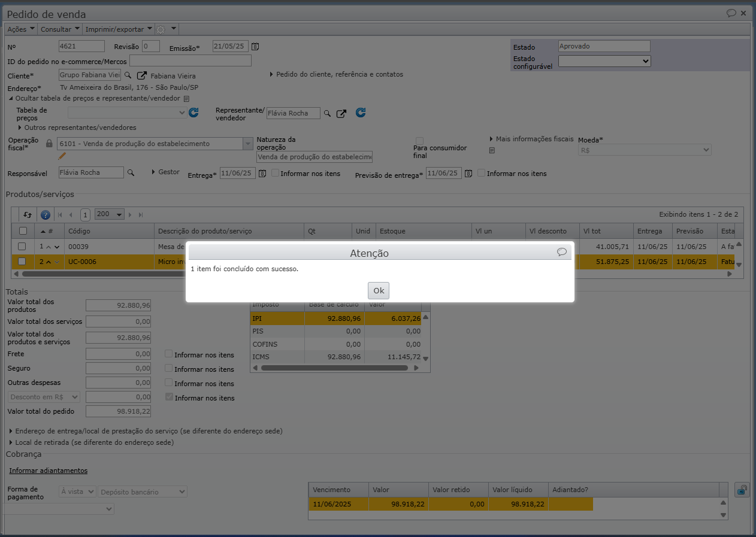Open client record via external link icon beside Cliente

coord(141,75)
